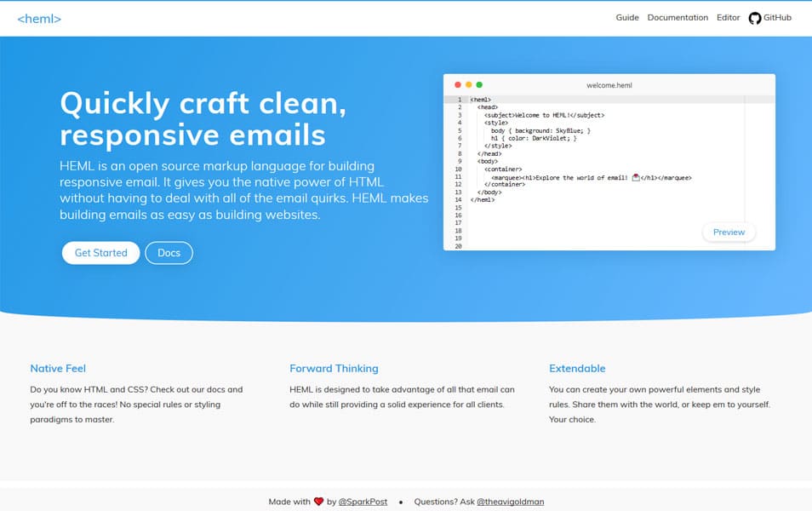Screen dimensions: 812x511
Task: Click the welcome.heml window title
Action: point(609,85)
